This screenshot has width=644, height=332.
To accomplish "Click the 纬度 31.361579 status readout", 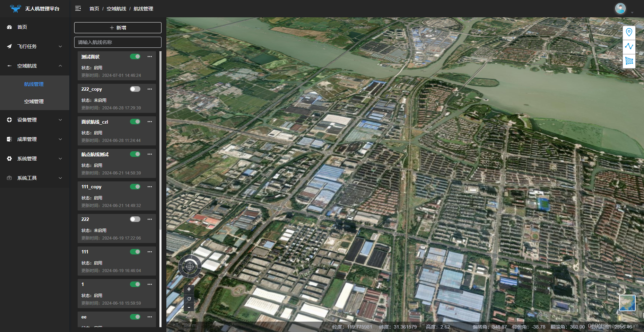I will click(x=398, y=327).
